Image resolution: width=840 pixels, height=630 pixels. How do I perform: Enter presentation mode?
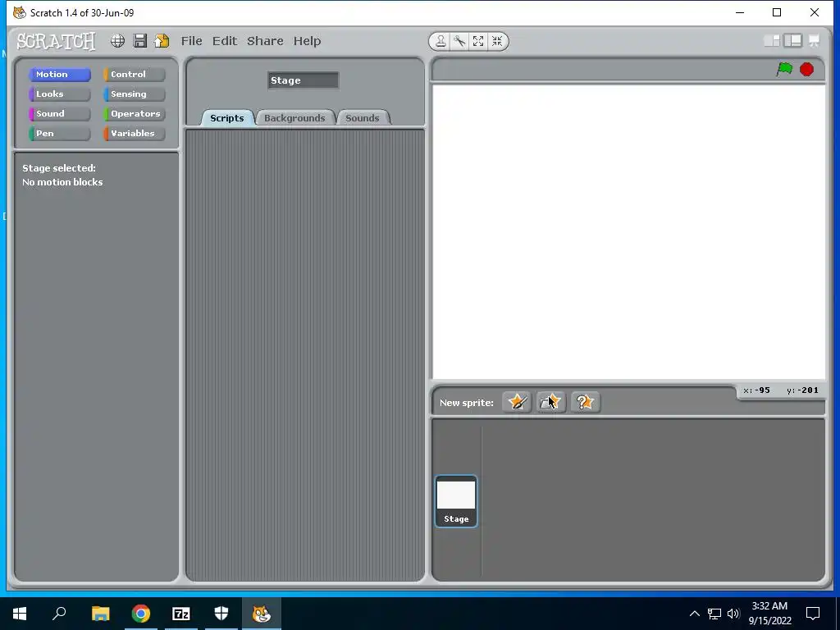[815, 41]
